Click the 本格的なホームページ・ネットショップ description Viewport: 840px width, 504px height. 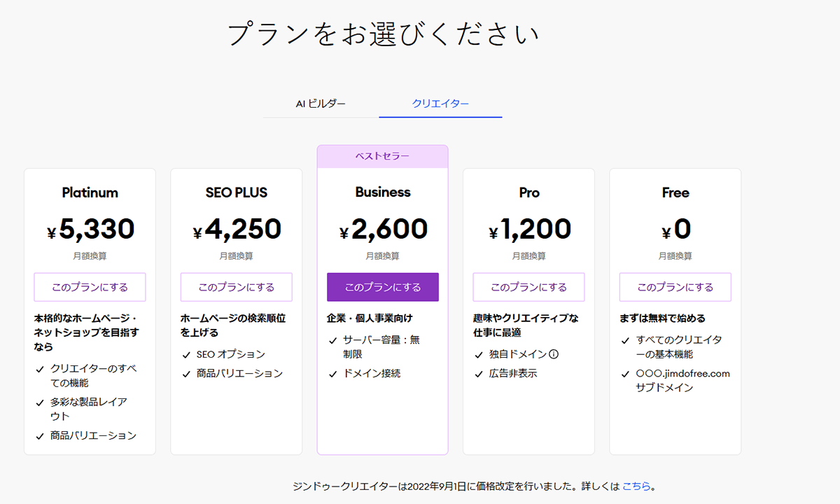click(x=87, y=332)
